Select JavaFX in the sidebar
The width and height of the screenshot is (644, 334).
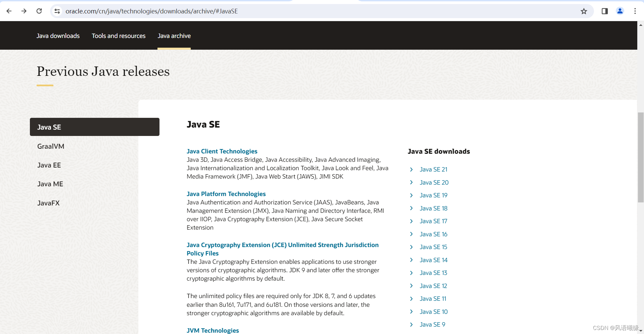[48, 203]
